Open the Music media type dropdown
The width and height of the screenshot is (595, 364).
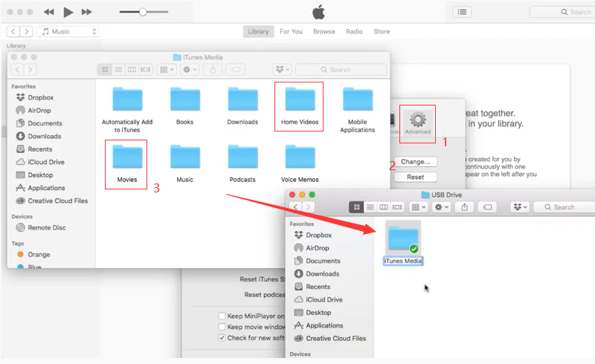point(68,31)
